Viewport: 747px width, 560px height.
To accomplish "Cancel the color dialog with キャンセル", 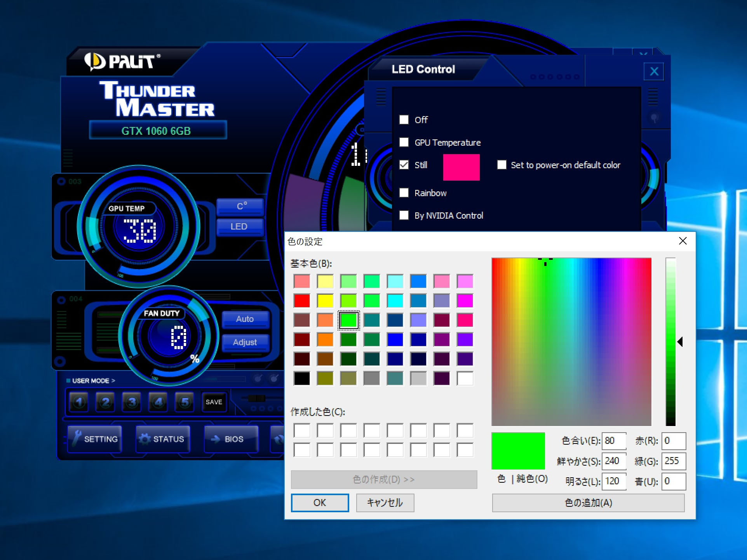I will (x=385, y=503).
